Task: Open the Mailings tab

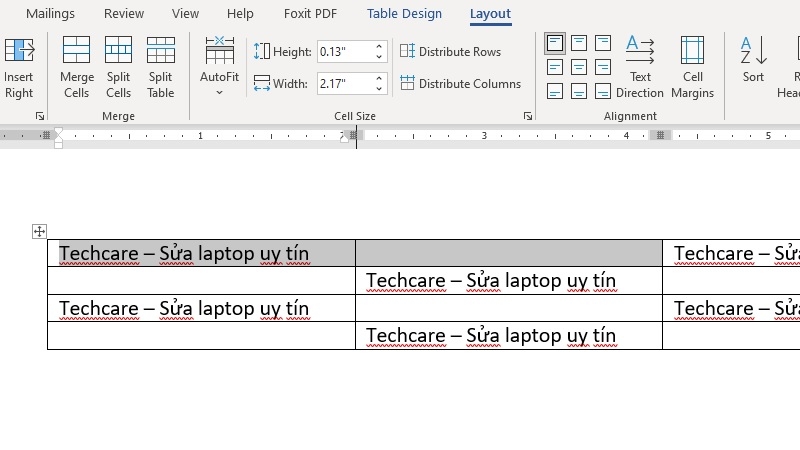Action: click(51, 14)
